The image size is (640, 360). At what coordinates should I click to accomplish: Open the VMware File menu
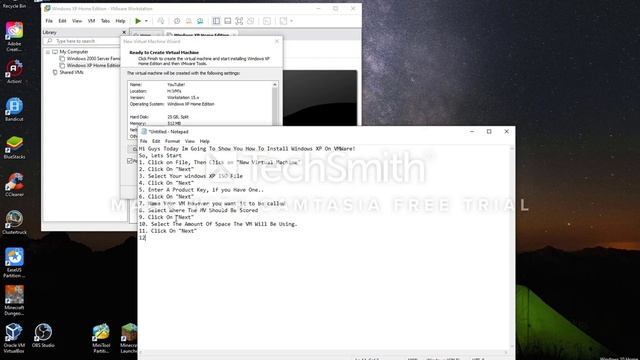pyautogui.click(x=49, y=21)
